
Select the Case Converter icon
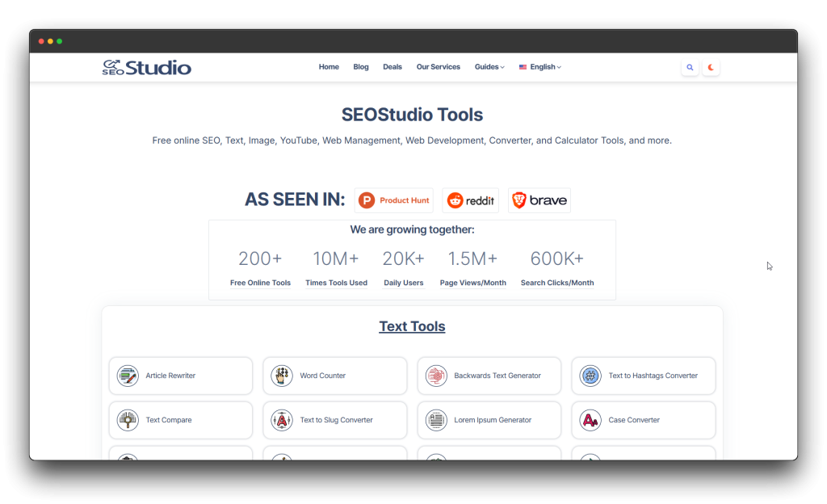click(590, 420)
